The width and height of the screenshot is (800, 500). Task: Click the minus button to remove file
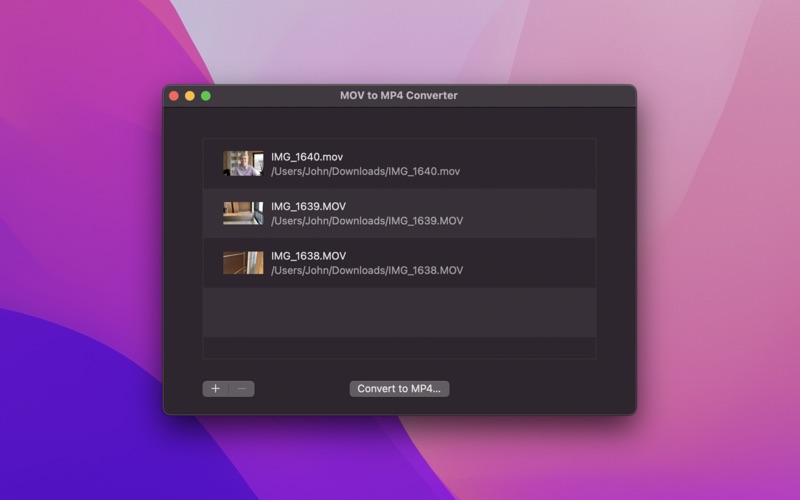coord(242,389)
